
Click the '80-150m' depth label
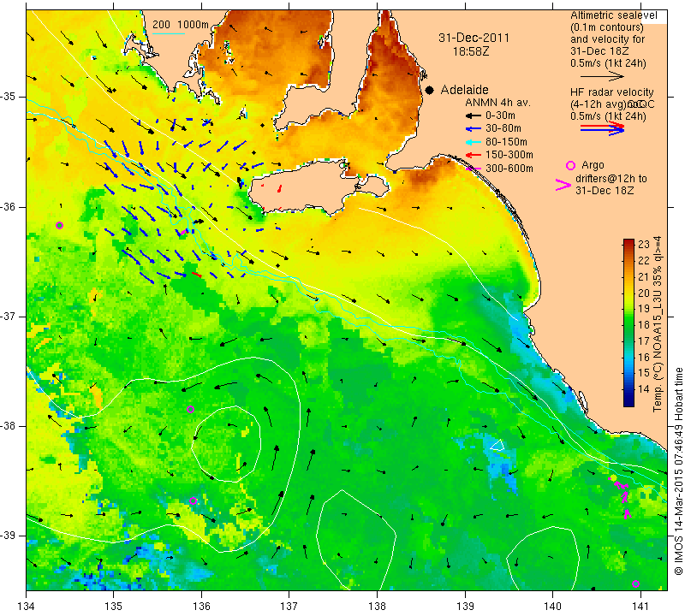point(506,142)
